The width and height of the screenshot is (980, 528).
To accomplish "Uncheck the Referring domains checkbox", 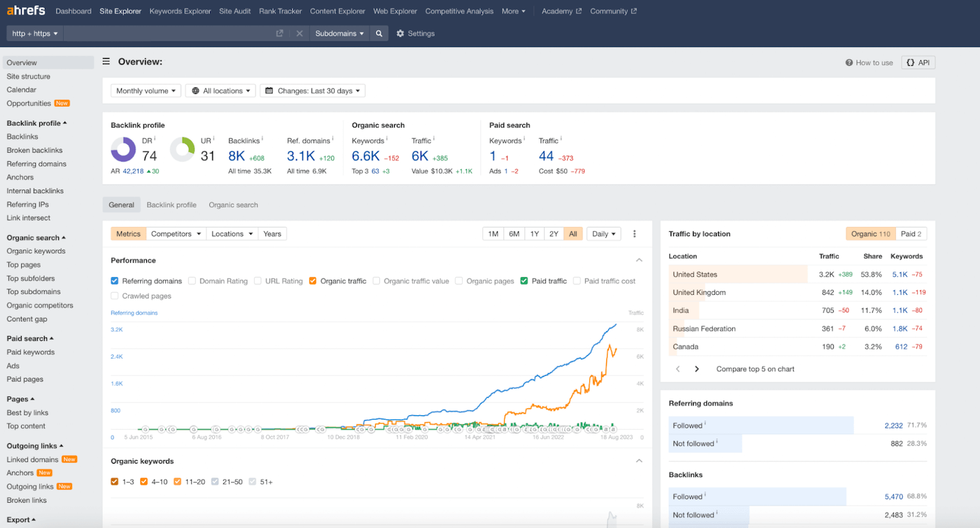I will pos(115,281).
